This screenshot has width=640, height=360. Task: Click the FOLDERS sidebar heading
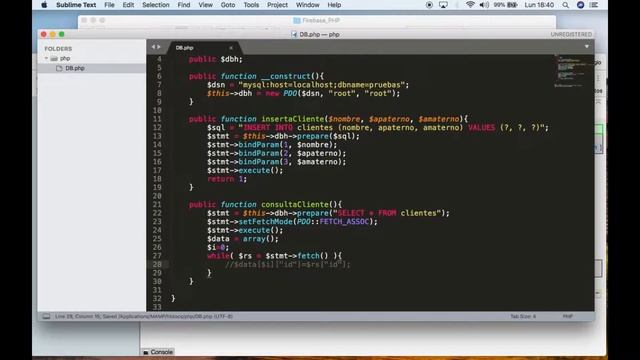(x=58, y=49)
